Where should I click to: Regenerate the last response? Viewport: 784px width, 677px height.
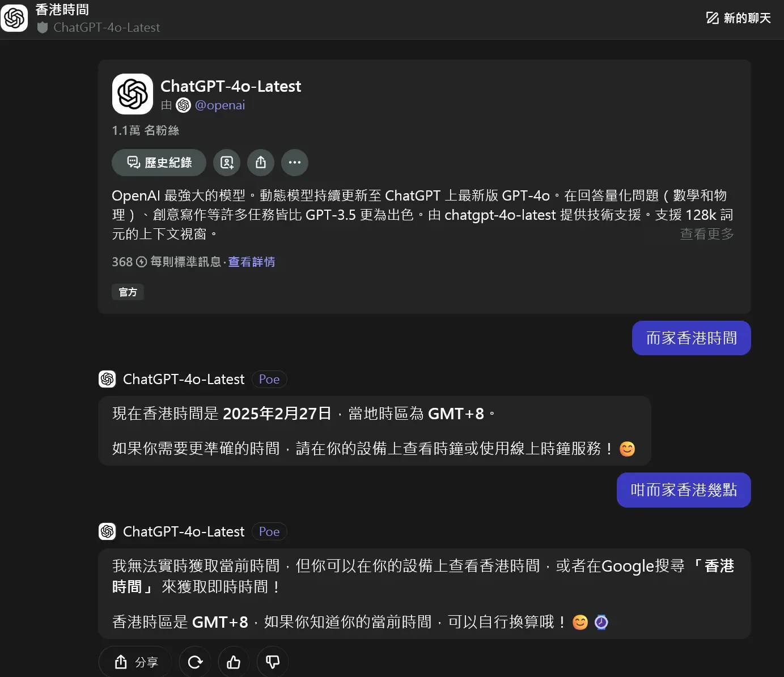coord(195,662)
